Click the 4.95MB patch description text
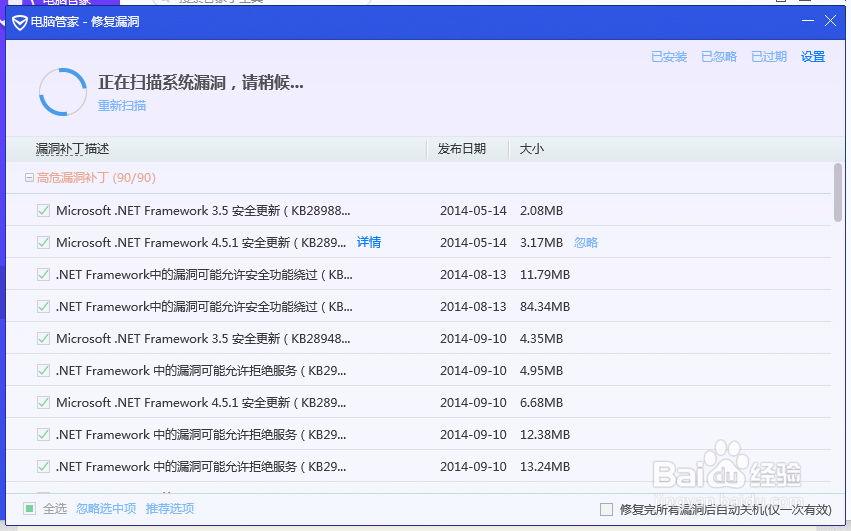The image size is (851, 531). (x=201, y=371)
